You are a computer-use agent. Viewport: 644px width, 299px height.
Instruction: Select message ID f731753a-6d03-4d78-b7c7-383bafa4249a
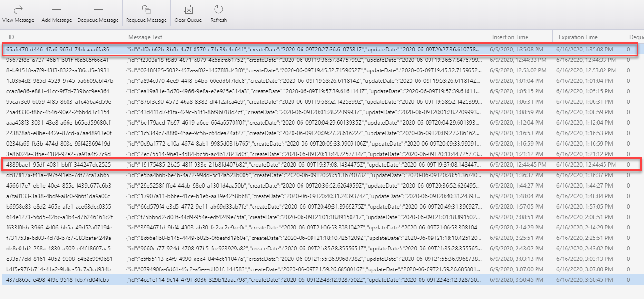(59, 238)
